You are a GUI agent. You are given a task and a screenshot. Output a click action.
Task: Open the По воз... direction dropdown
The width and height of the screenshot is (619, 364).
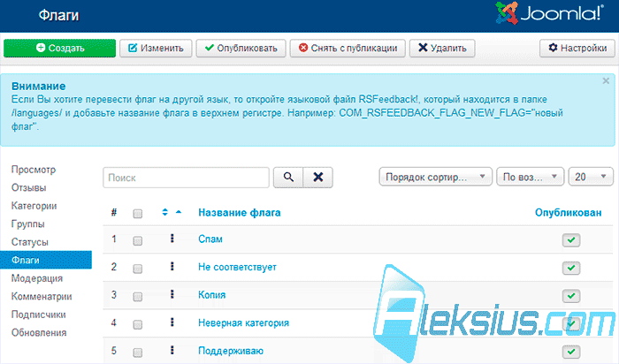530,177
